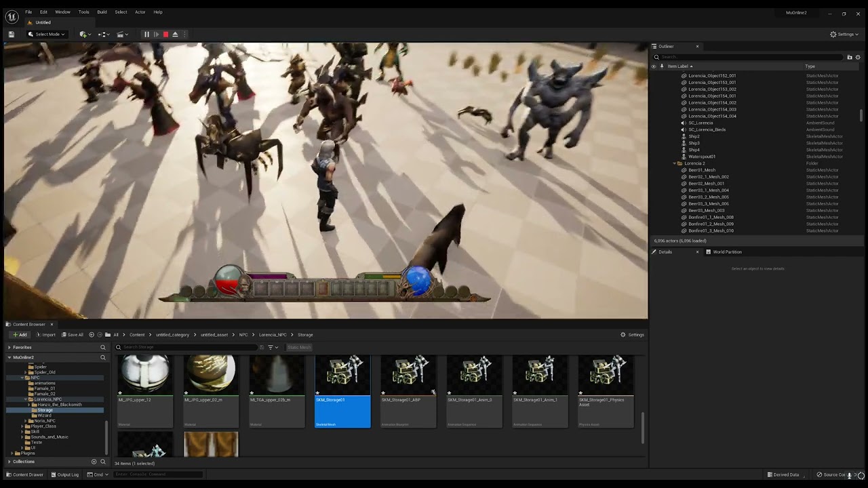Advance simulation by a single frame

(156, 35)
